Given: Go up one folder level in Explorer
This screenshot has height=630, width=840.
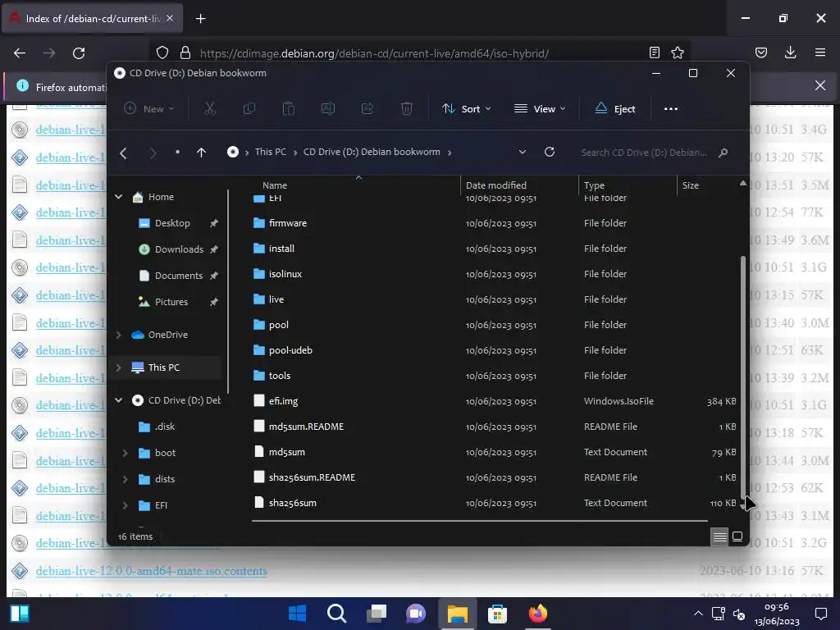Looking at the screenshot, I should [x=202, y=153].
